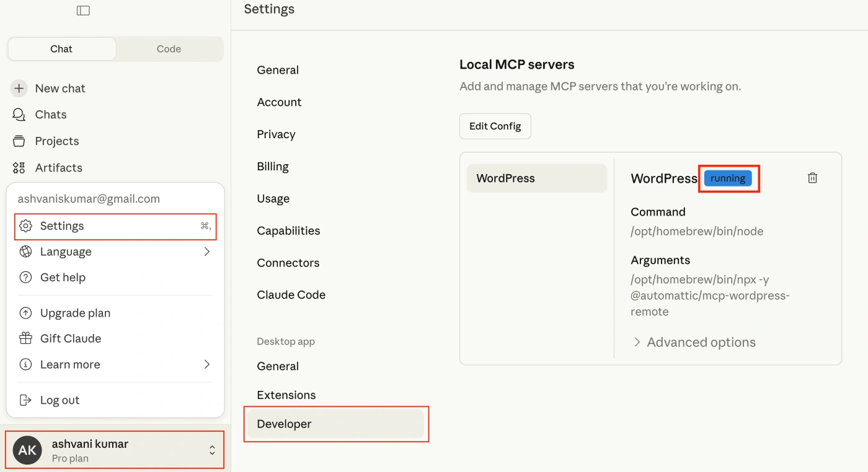
Task: Open Extensions settings section
Action: coord(286,395)
